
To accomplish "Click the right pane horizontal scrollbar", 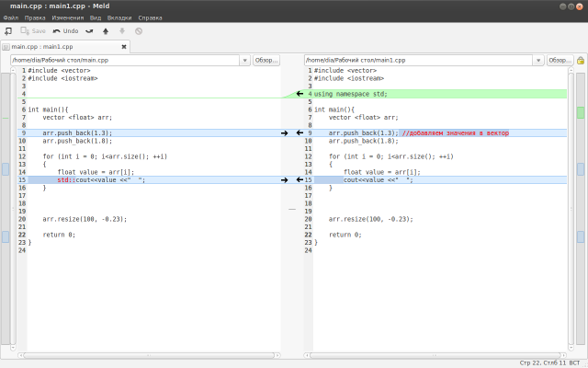I will point(435,355).
